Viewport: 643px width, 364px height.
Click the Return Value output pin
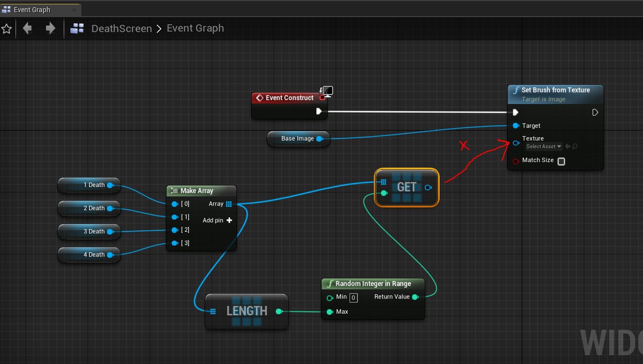point(415,297)
